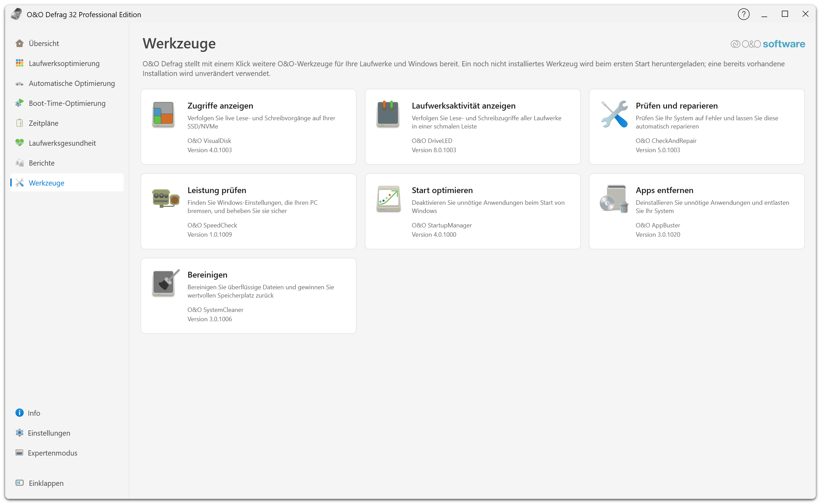821x504 pixels.
Task: Click the AppBuster disc and trash icon
Action: [x=614, y=199]
